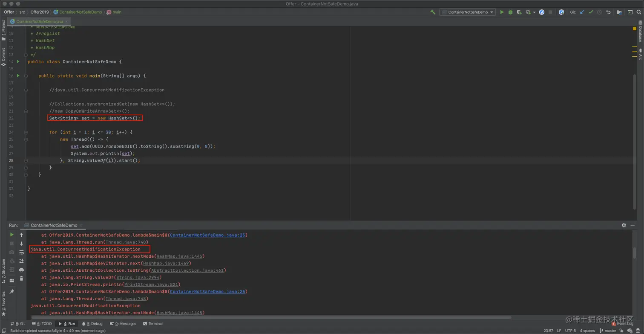Screen dimensions: 644x334
Task: Open the master Git branch popup
Action: coord(608,331)
